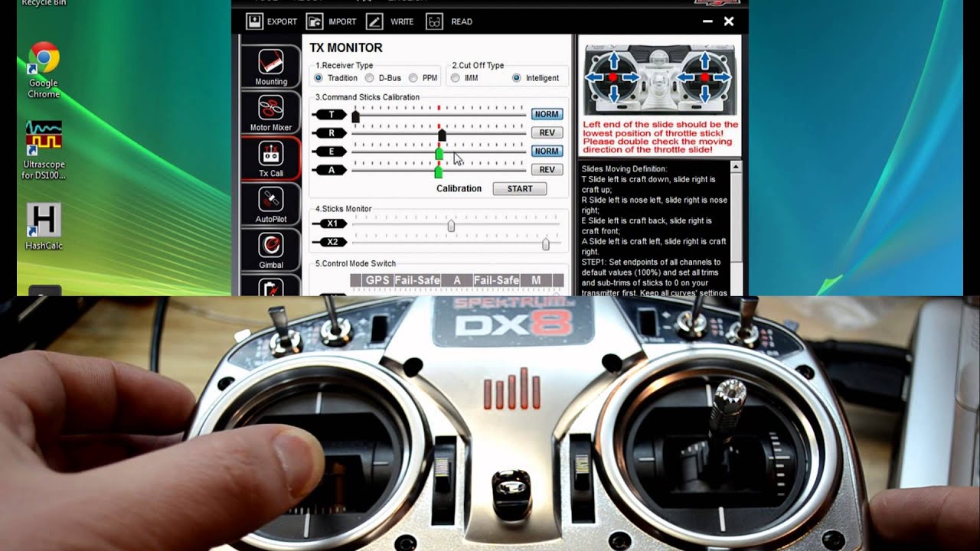This screenshot has height=551, width=980.
Task: Toggle REV button for A channel
Action: tap(547, 169)
